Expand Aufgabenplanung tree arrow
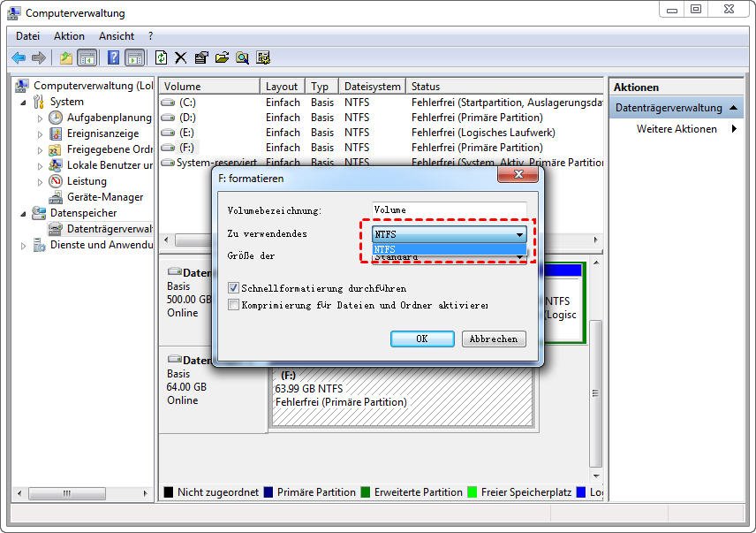This screenshot has height=533, width=756. pos(40,118)
